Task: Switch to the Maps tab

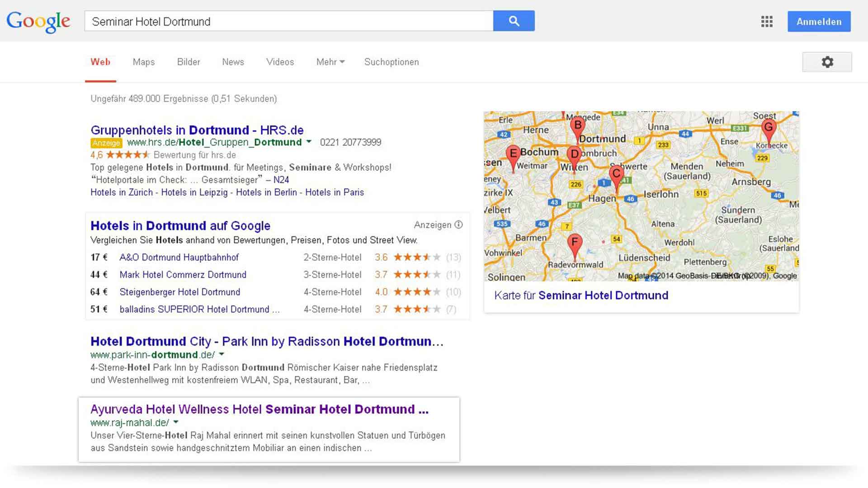Action: pos(144,62)
